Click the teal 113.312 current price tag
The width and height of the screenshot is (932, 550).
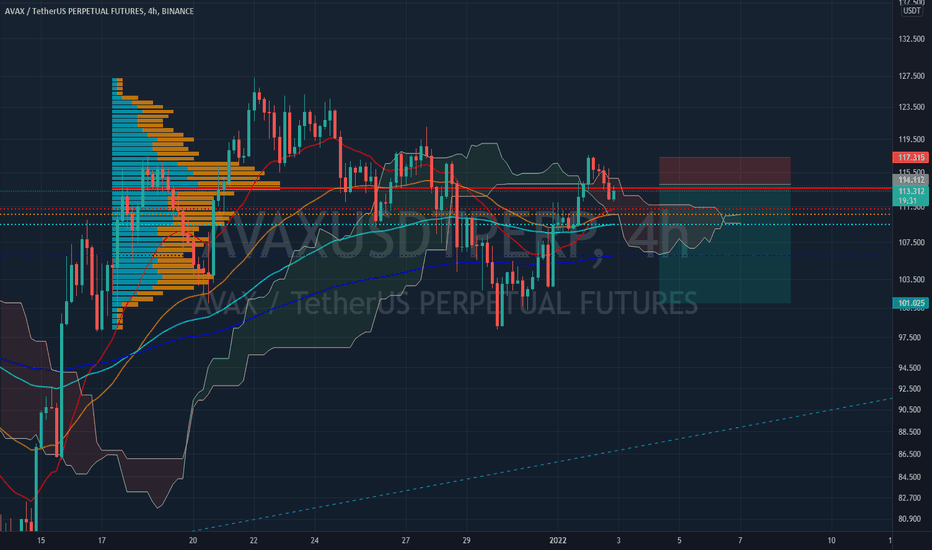[911, 191]
